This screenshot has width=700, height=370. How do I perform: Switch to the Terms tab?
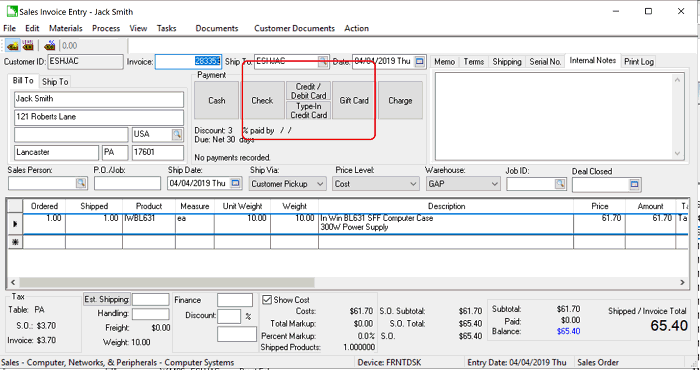[x=474, y=62]
